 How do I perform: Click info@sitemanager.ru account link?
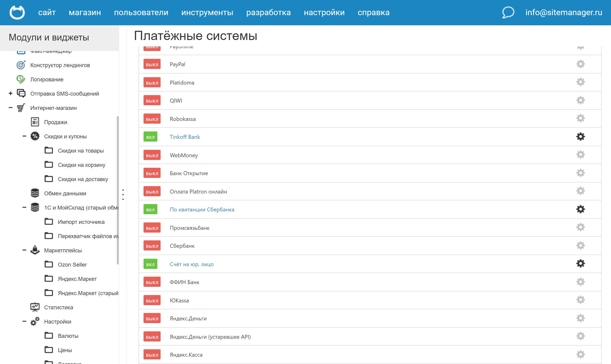(x=564, y=12)
